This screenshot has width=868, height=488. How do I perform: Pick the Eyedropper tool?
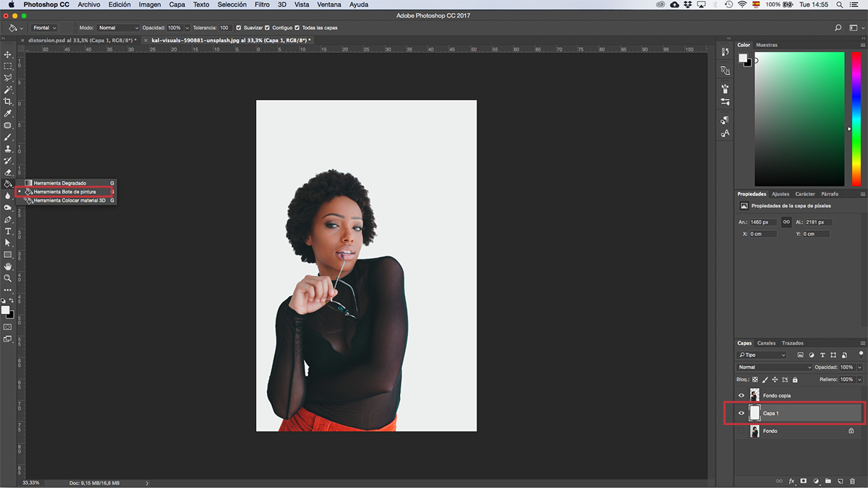tap(8, 114)
